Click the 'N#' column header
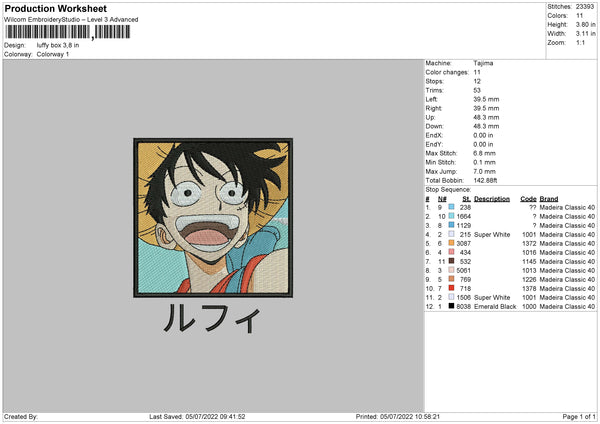 coord(442,199)
